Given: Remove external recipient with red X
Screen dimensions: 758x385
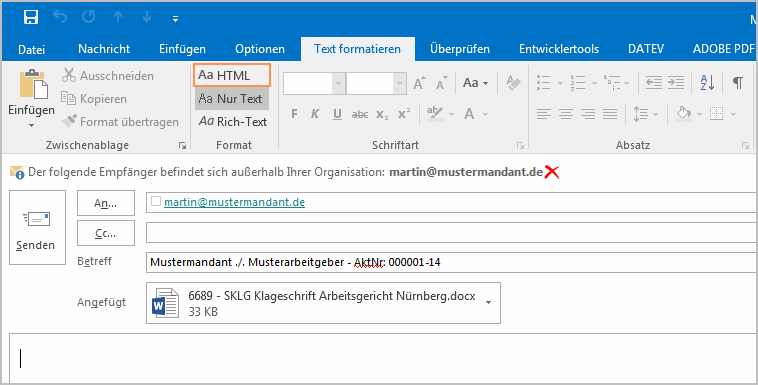Looking at the screenshot, I should coord(552,172).
